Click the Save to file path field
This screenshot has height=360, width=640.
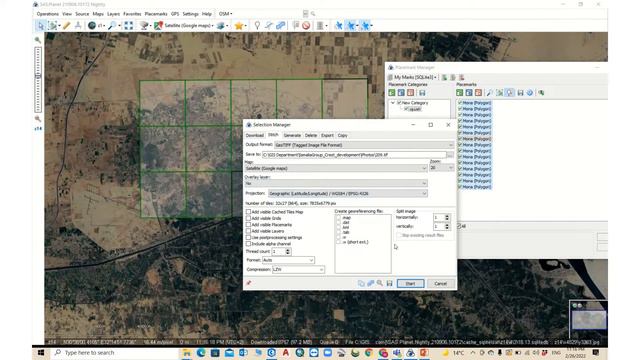tap(354, 155)
